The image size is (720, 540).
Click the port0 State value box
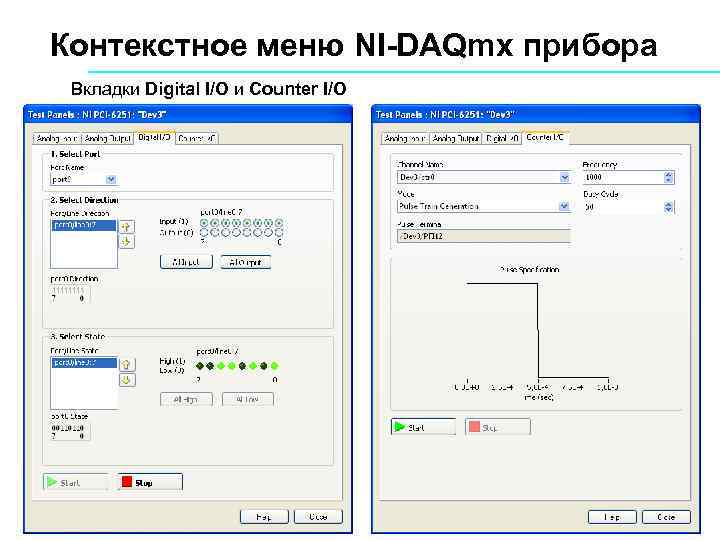[70, 432]
